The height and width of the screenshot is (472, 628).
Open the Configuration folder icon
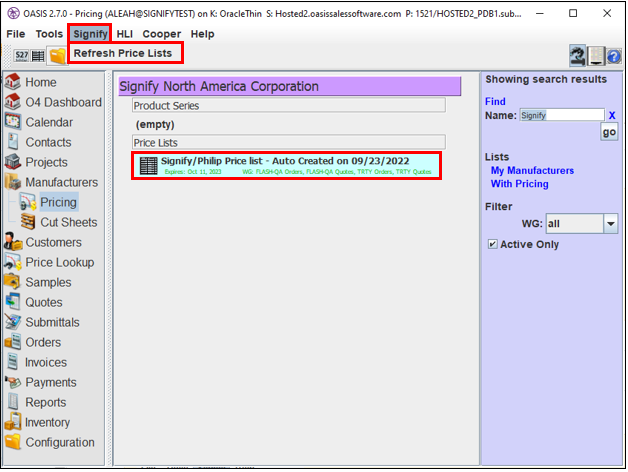coord(14,442)
